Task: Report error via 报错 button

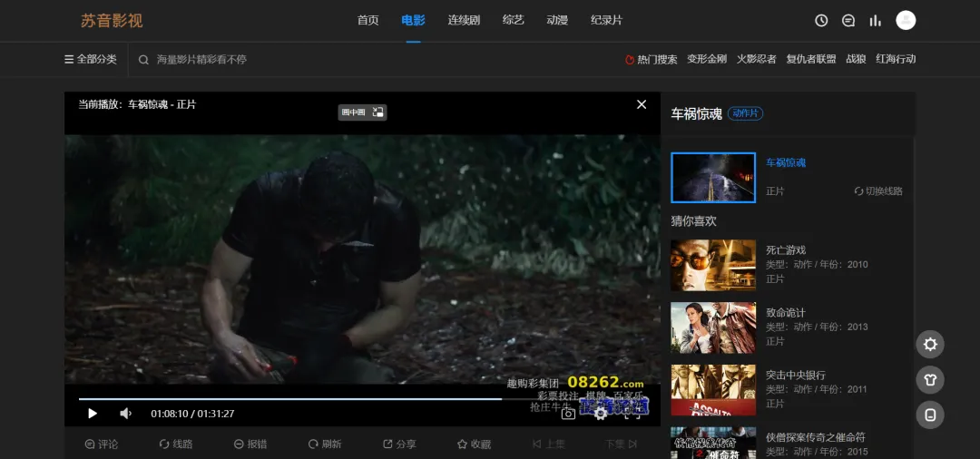Action: point(250,444)
